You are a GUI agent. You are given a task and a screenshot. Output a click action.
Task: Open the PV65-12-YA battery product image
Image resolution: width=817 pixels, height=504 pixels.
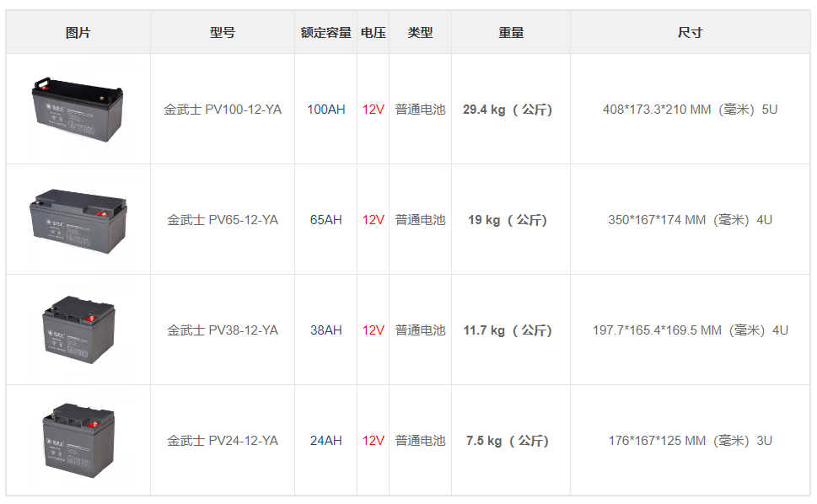coord(78,221)
